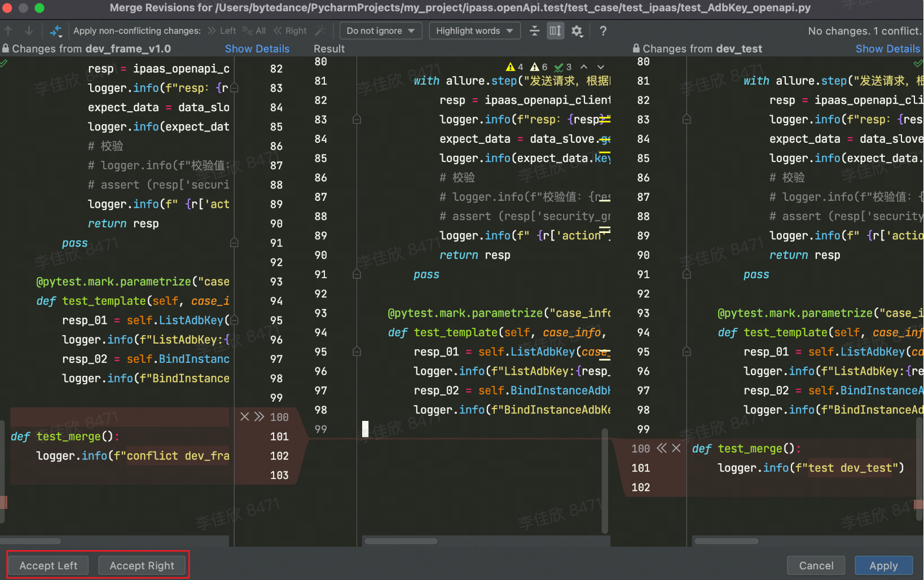924x580 pixels.
Task: Click the lock icon beside dev_frame_v1.0
Action: pos(6,49)
